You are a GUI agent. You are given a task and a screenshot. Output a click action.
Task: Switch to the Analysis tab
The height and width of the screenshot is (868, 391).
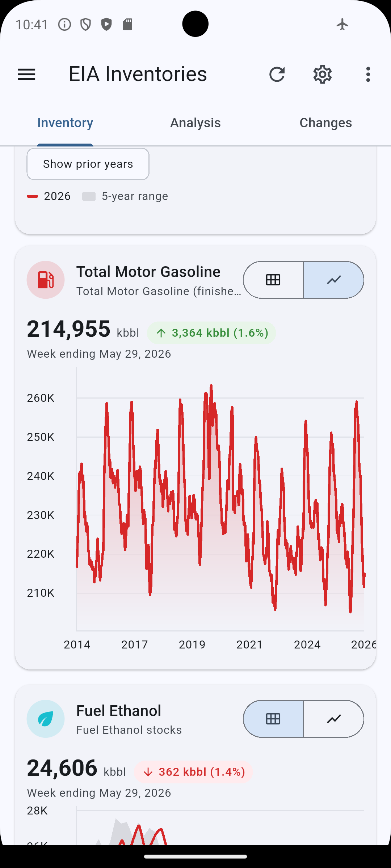click(195, 123)
